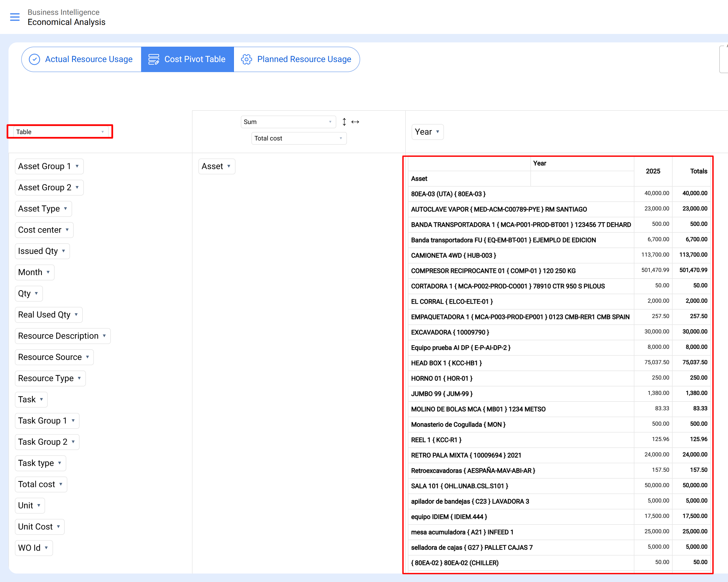Click the 2025 column header

(653, 171)
